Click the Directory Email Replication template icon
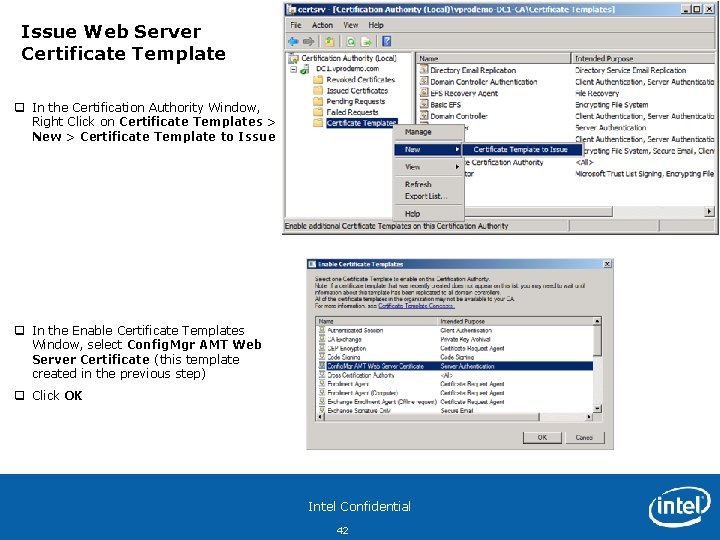This screenshot has height=540, width=720. pos(424,70)
